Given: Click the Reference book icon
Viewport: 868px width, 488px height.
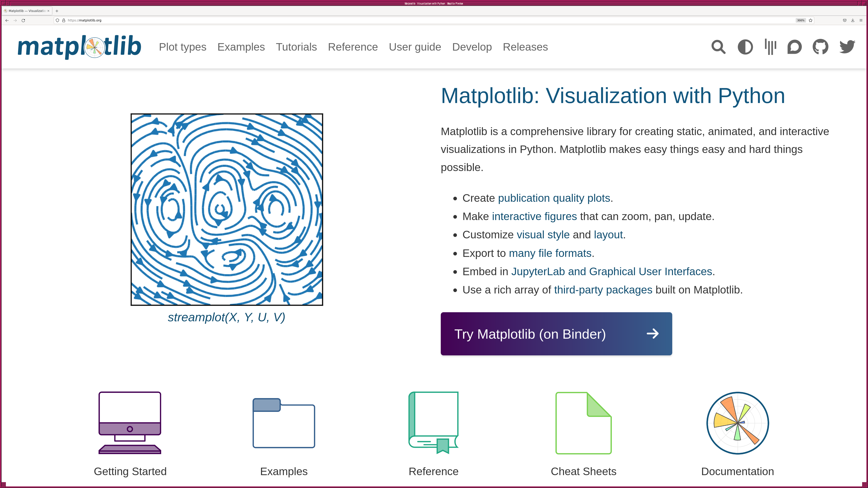Looking at the screenshot, I should point(433,423).
